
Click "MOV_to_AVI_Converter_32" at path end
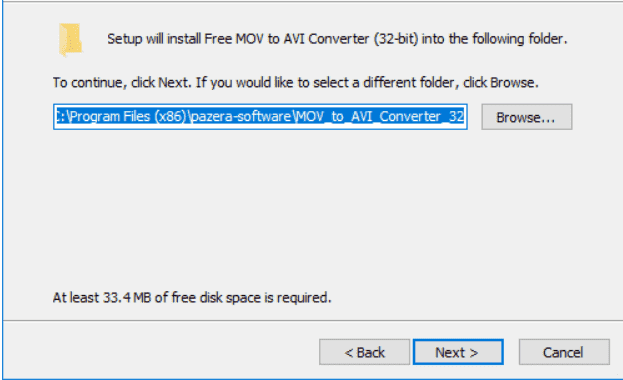click(379, 116)
